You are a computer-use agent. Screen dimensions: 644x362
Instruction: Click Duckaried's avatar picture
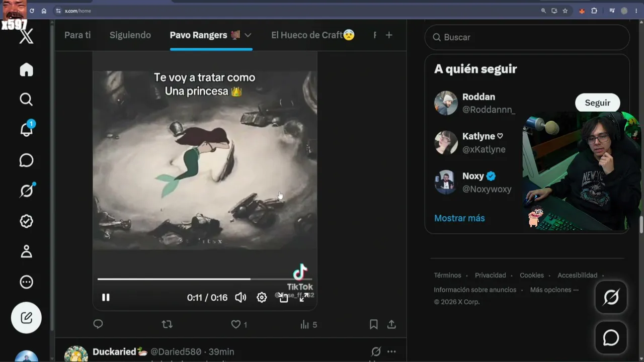76,354
